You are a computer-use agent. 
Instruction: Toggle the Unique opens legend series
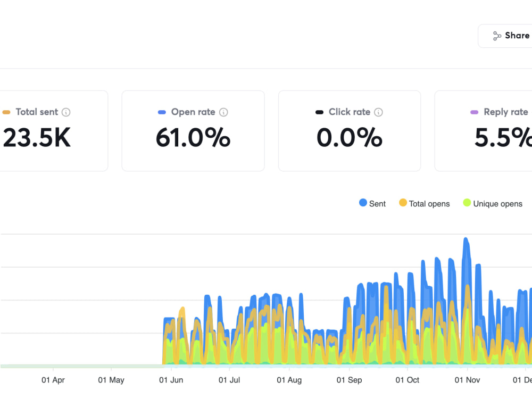(x=493, y=204)
